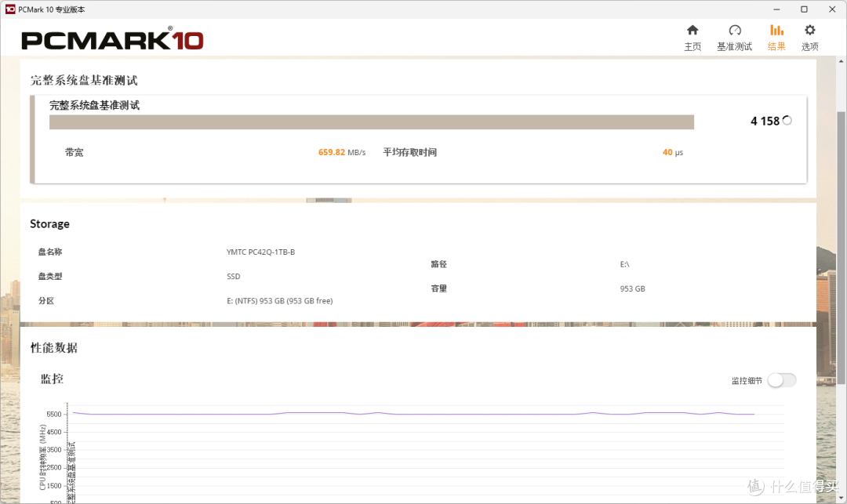The width and height of the screenshot is (847, 504).
Task: Click the 5500 axis label on the chart
Action: pyautogui.click(x=54, y=415)
